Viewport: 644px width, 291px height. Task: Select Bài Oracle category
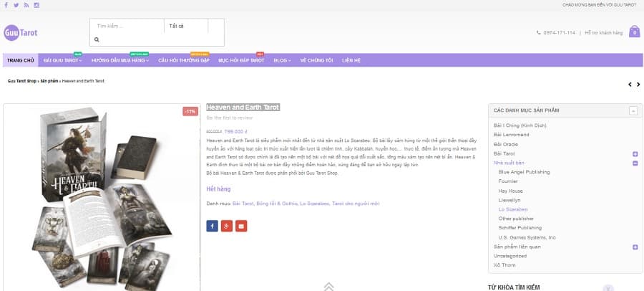pyautogui.click(x=506, y=145)
